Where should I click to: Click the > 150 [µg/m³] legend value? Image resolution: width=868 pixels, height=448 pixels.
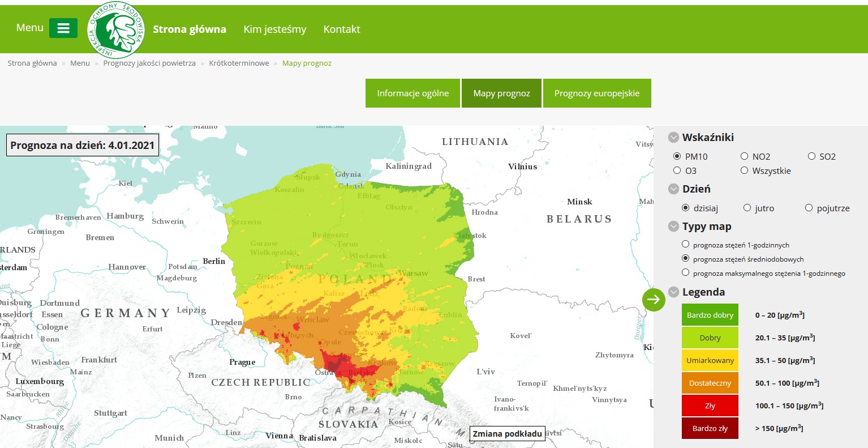pyautogui.click(x=779, y=428)
